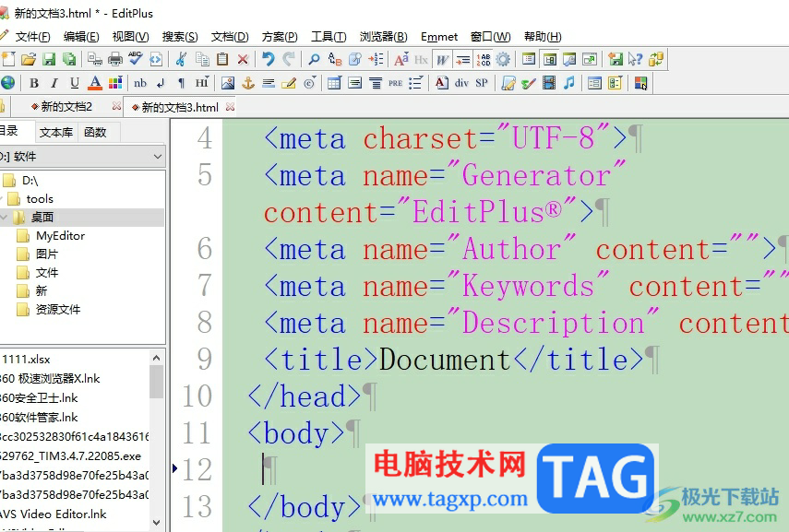789x532 pixels.
Task: Select 1111.xlsx in the file list
Action: [x=28, y=360]
